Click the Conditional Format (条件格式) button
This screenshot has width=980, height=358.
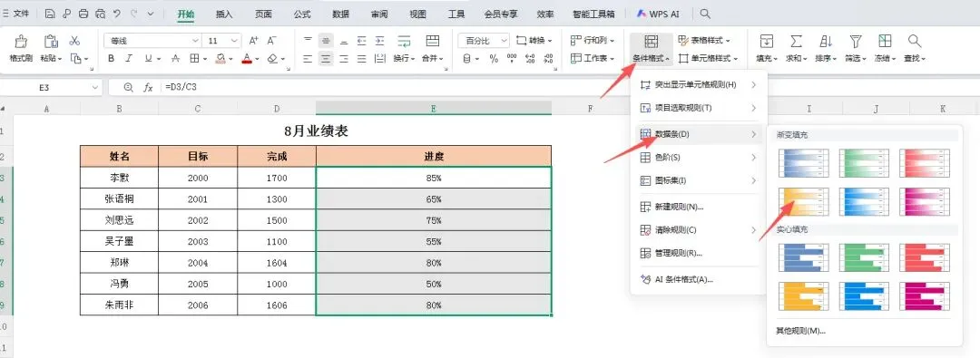pos(651,49)
